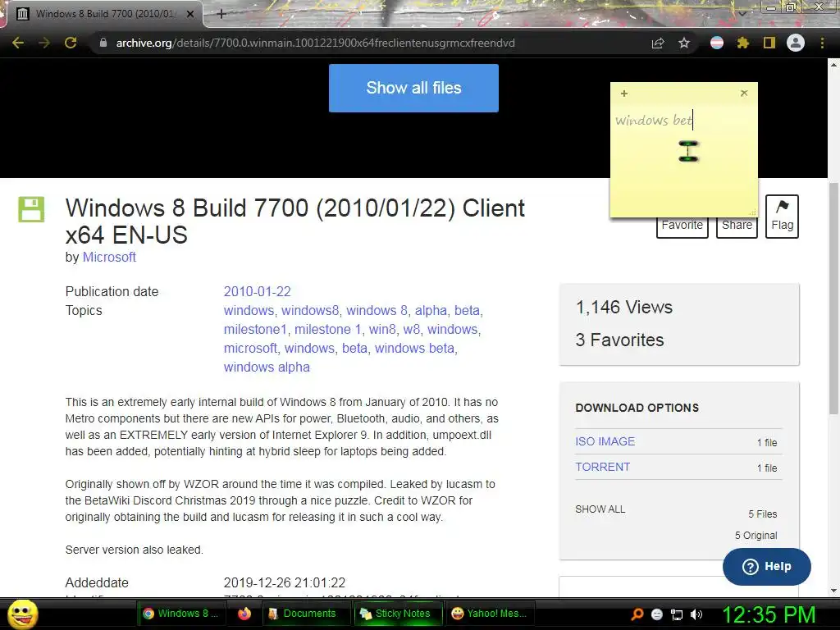Open the smiley face Start button

(22, 614)
